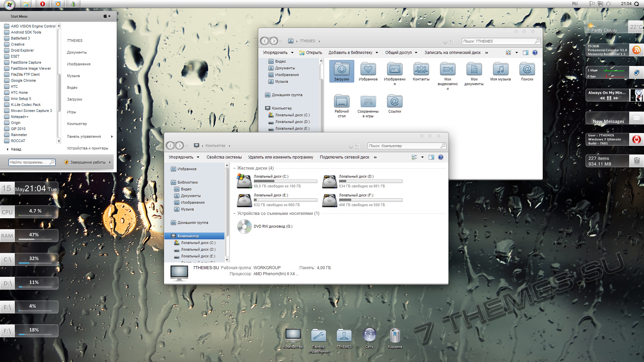
Task: Expand Панель управления submenu arrow
Action: pos(112,136)
